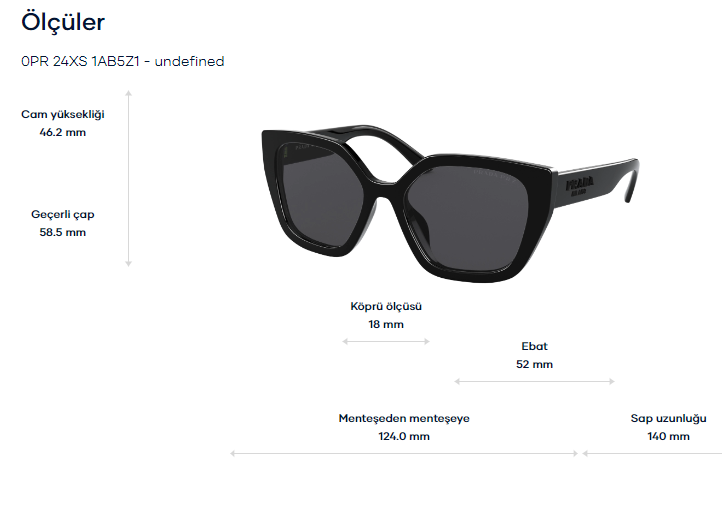Click the vertical lens height arrow line
Screen dimensions: 722x509
(x=128, y=178)
